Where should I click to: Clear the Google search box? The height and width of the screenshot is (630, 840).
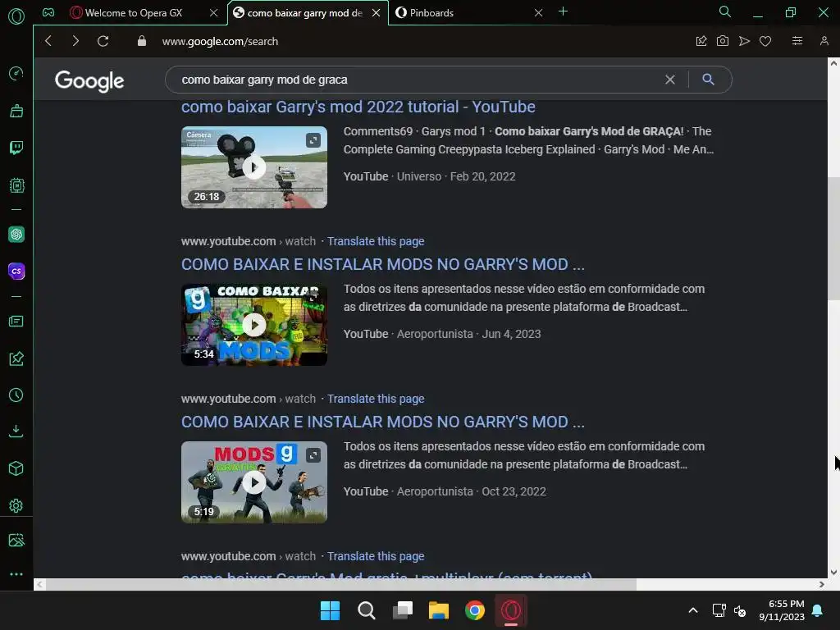669,80
